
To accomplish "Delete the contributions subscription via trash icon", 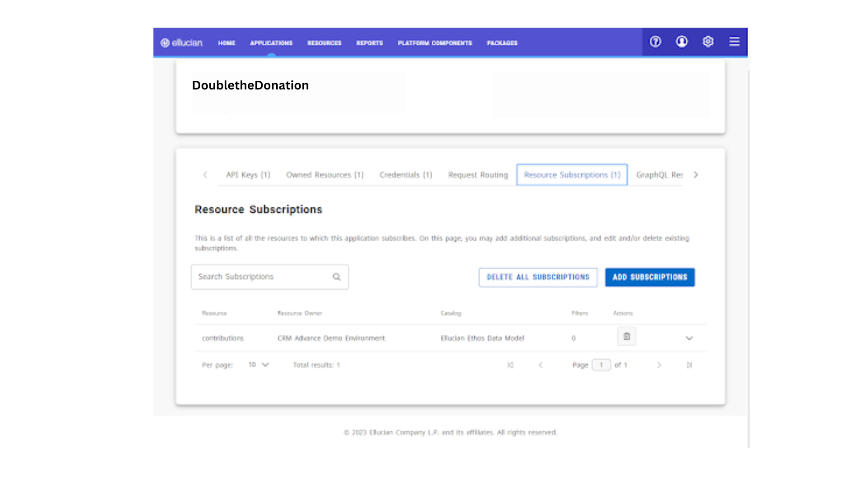I will [627, 336].
